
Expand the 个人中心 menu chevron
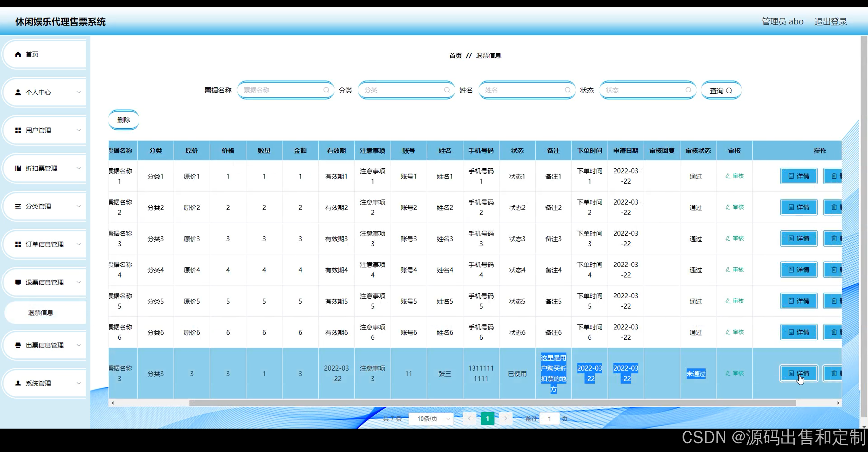click(78, 92)
